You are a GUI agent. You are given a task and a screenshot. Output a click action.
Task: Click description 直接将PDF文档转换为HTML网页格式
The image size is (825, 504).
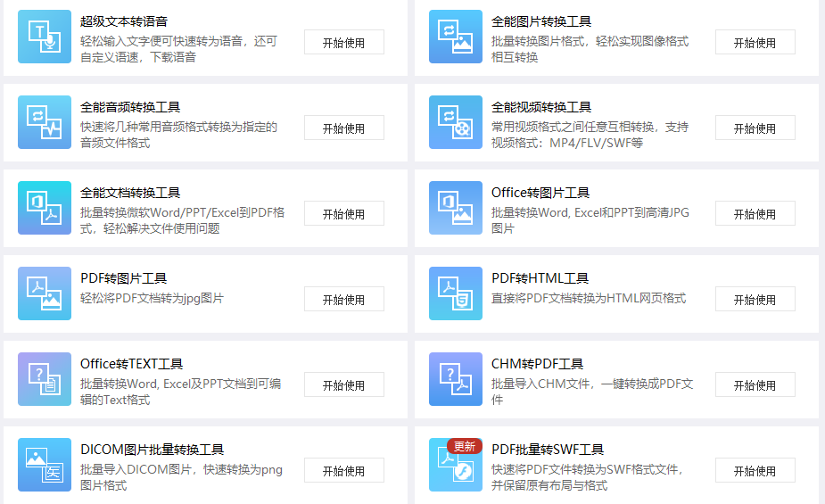[x=589, y=298]
